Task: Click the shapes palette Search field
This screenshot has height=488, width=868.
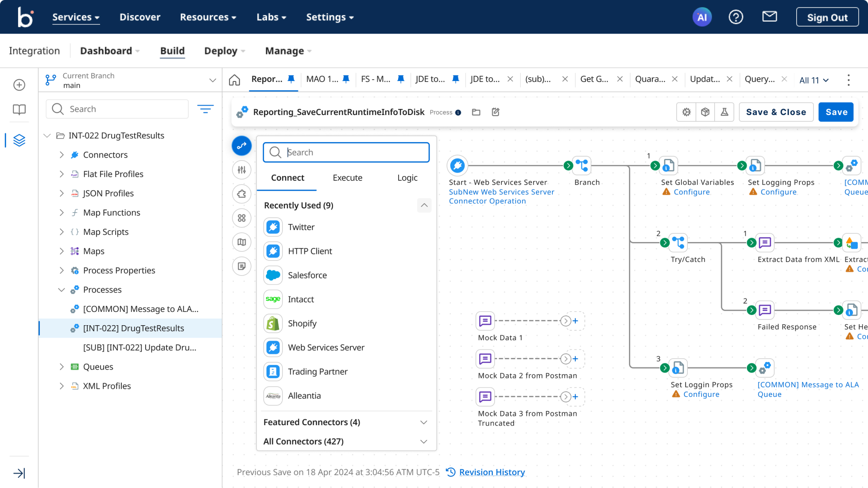Action: coord(346,152)
